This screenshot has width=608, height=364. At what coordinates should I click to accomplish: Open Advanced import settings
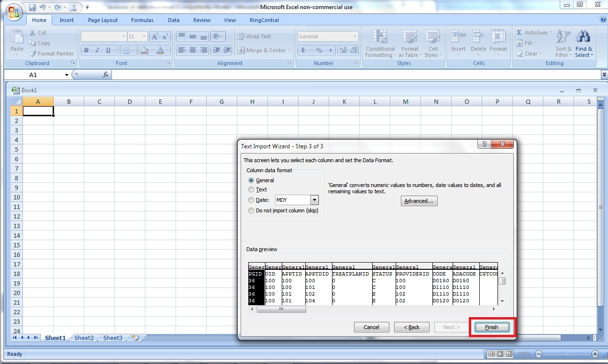pyautogui.click(x=419, y=201)
